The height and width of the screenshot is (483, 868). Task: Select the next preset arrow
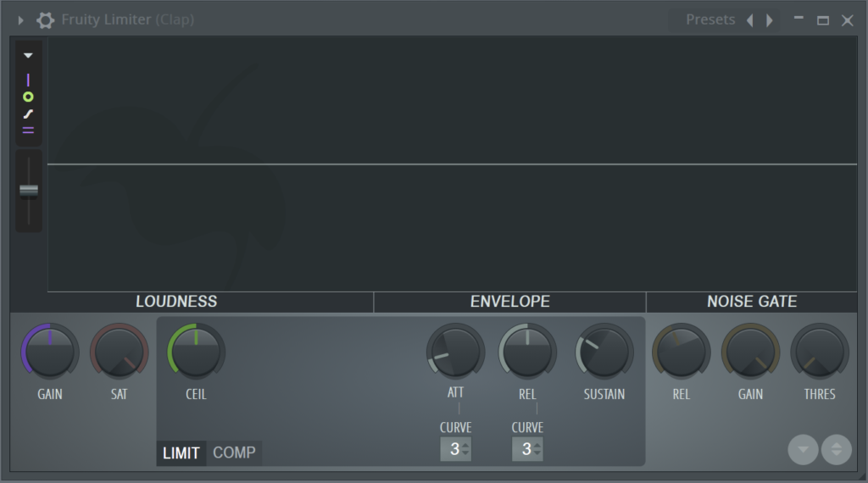pos(769,20)
